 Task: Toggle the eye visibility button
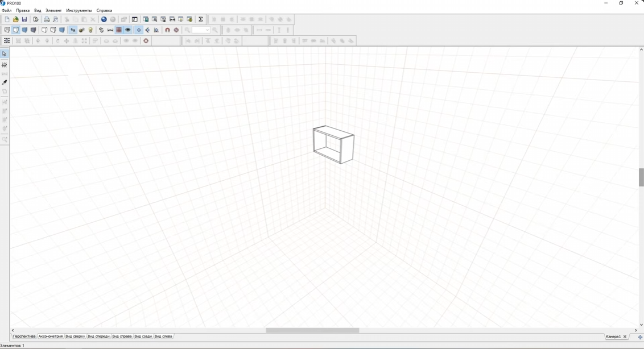(x=128, y=30)
